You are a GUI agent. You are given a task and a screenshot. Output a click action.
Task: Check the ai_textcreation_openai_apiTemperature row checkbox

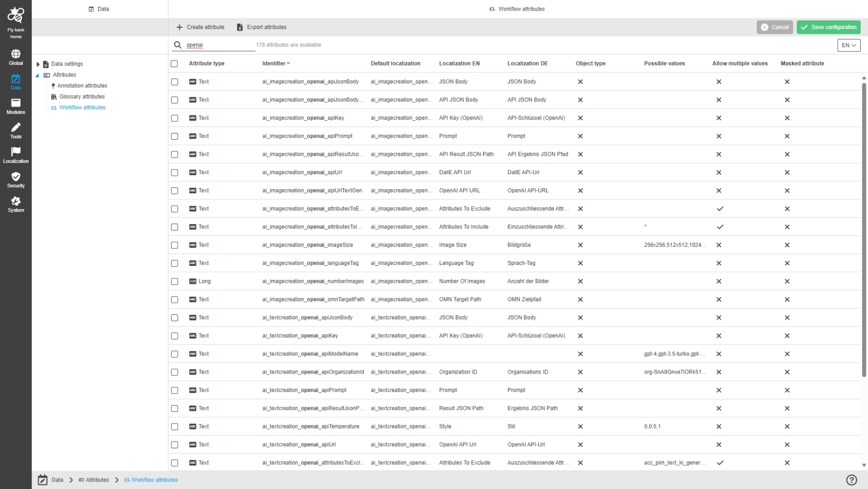[175, 426]
